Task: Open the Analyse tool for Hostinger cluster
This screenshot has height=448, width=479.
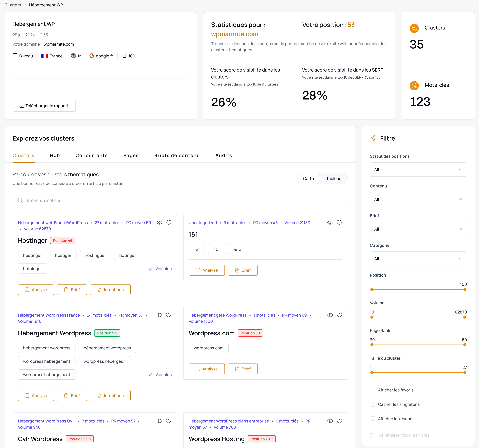Action: (36, 290)
